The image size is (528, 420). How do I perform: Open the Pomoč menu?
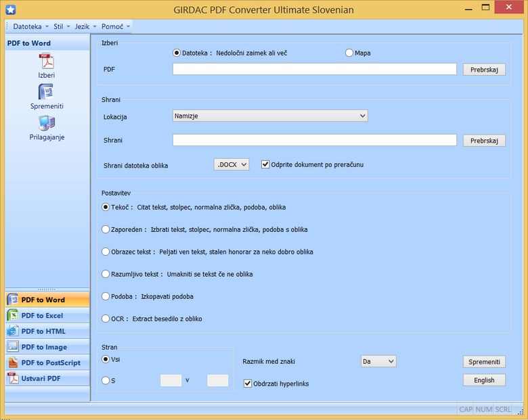115,26
